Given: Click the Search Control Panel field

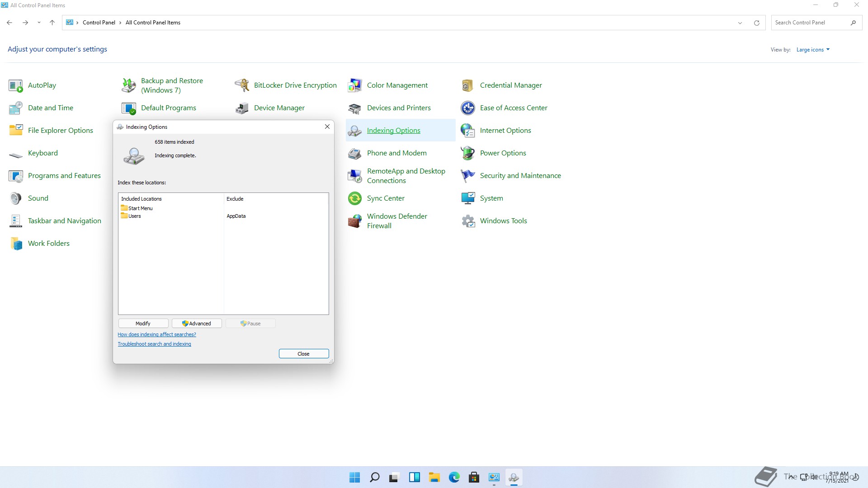Looking at the screenshot, I should pos(809,23).
